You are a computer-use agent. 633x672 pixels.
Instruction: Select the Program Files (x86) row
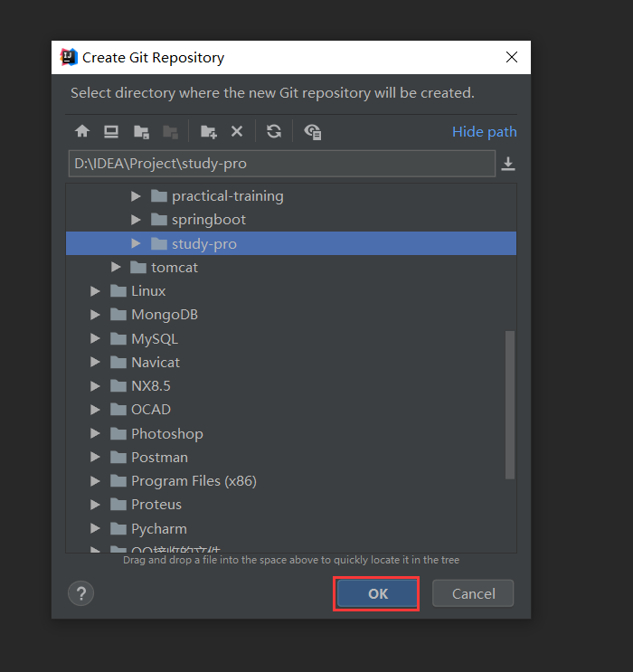click(291, 481)
